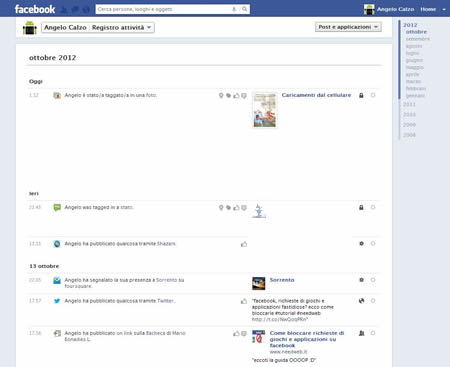Click like thumb icon on tagged stato row

tap(236, 208)
